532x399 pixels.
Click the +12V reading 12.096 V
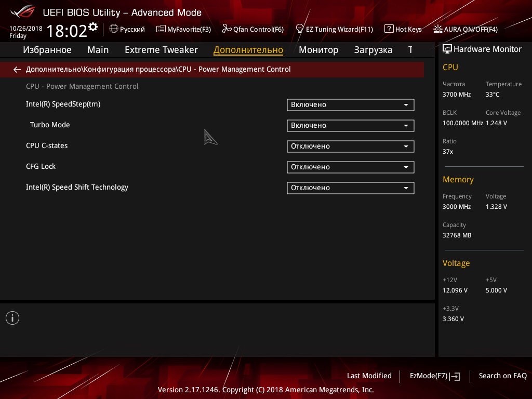tap(455, 290)
